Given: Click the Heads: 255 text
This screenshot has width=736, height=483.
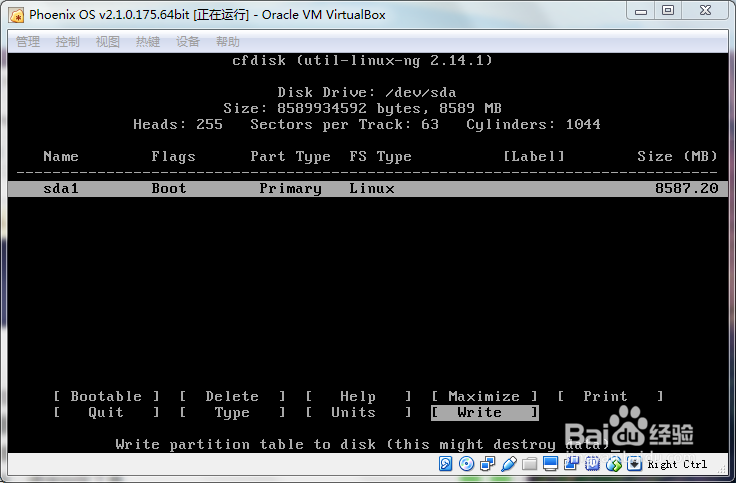Looking at the screenshot, I should 178,124.
